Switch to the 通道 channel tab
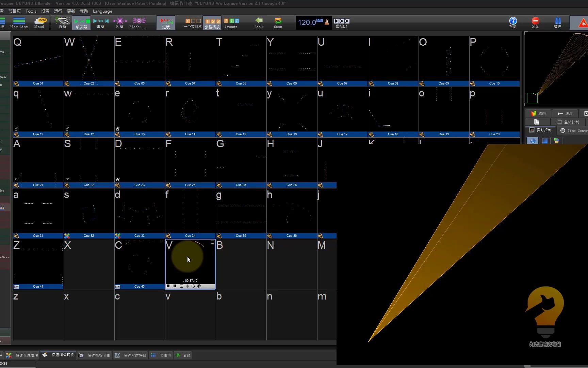Screen dimensions: 588x368 click(x=565, y=113)
